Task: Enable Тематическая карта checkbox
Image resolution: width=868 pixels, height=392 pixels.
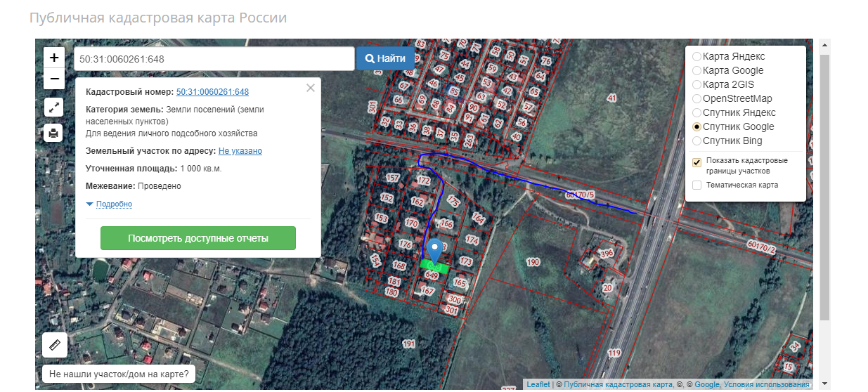Action: pos(697,185)
